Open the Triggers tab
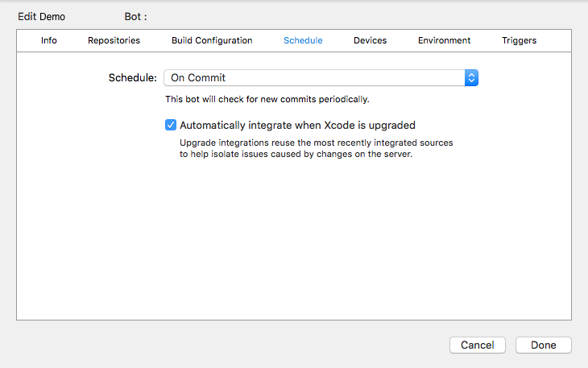Viewport: 588px width, 368px height. click(519, 40)
